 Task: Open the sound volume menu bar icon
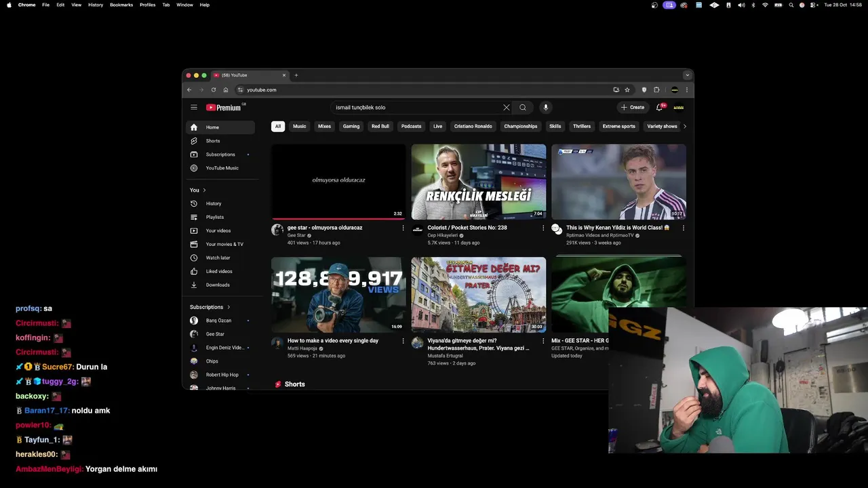(x=741, y=5)
